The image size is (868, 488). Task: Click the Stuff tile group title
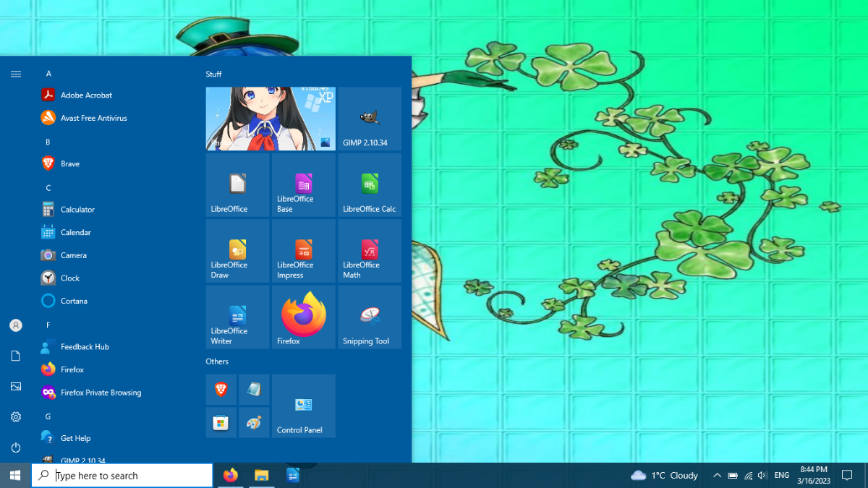[x=213, y=74]
